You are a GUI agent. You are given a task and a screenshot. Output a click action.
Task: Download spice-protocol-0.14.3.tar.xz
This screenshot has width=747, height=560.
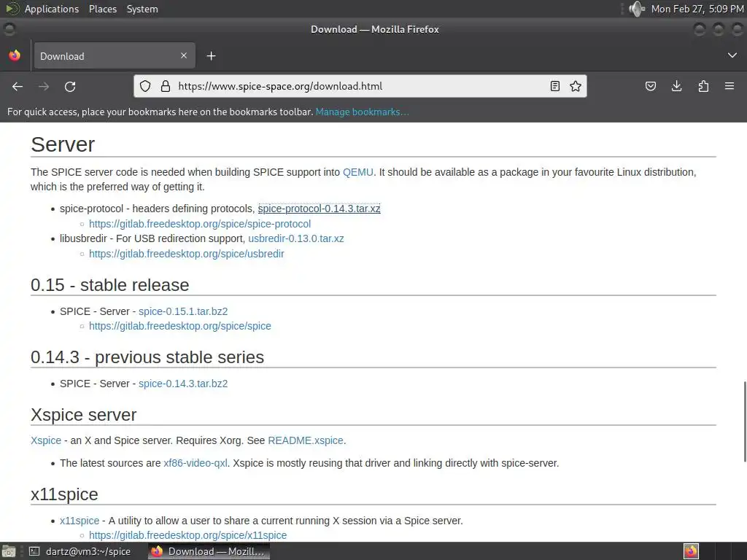[320, 209]
